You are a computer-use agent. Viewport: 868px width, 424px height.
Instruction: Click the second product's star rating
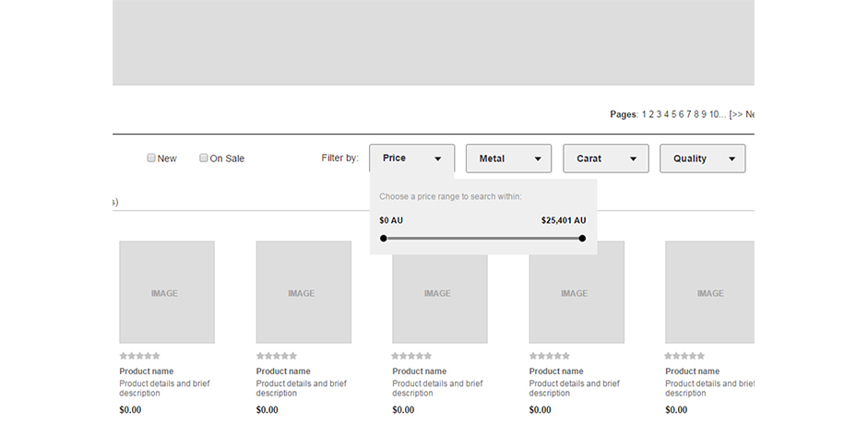pyautogui.click(x=276, y=356)
